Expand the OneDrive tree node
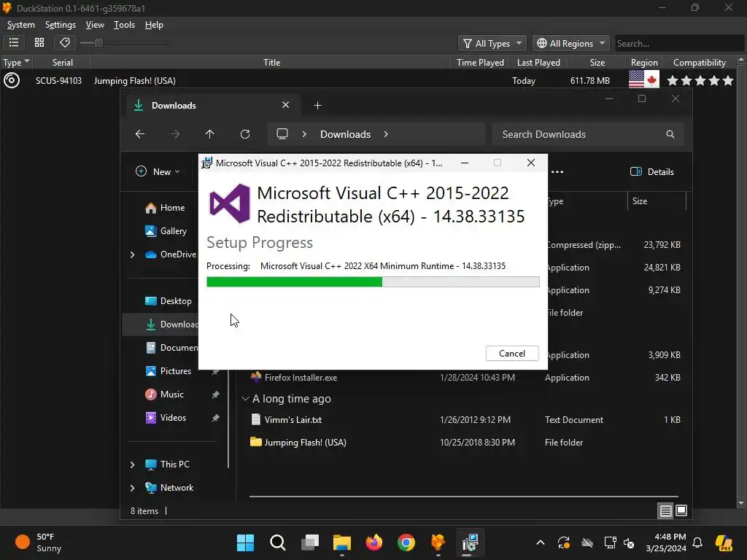This screenshot has height=560, width=747. click(133, 254)
